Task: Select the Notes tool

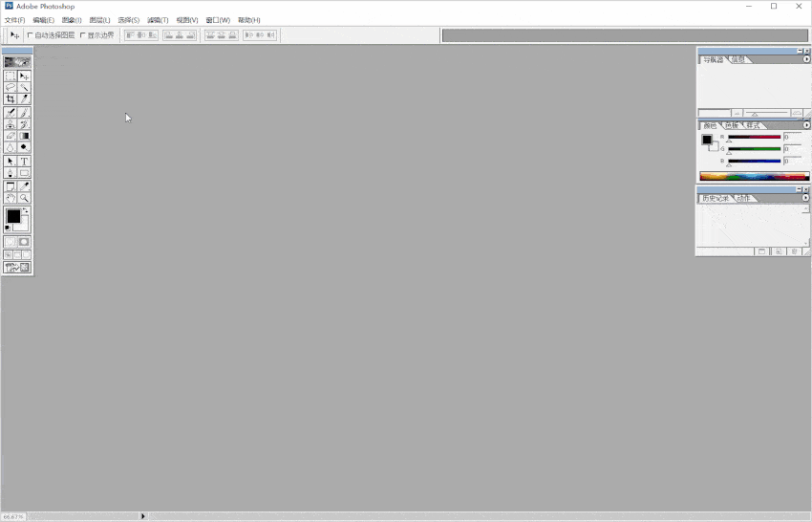Action: (11, 186)
